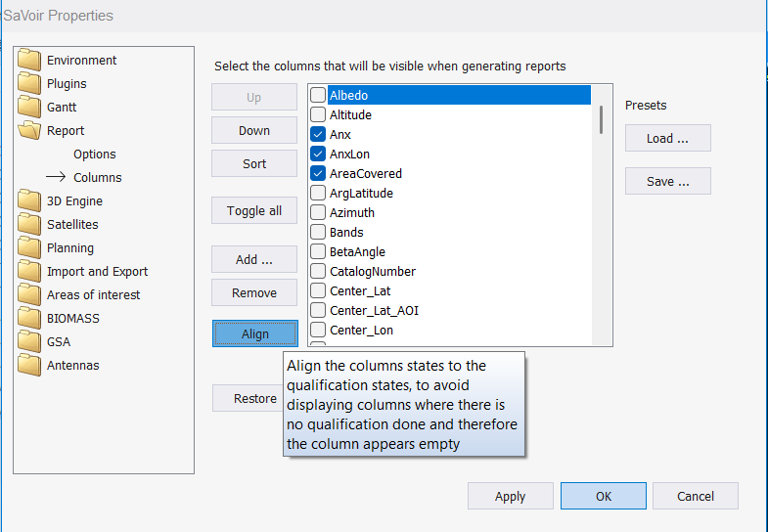Image resolution: width=768 pixels, height=532 pixels.
Task: Click the BIOMASS folder icon
Action: pyautogui.click(x=29, y=319)
